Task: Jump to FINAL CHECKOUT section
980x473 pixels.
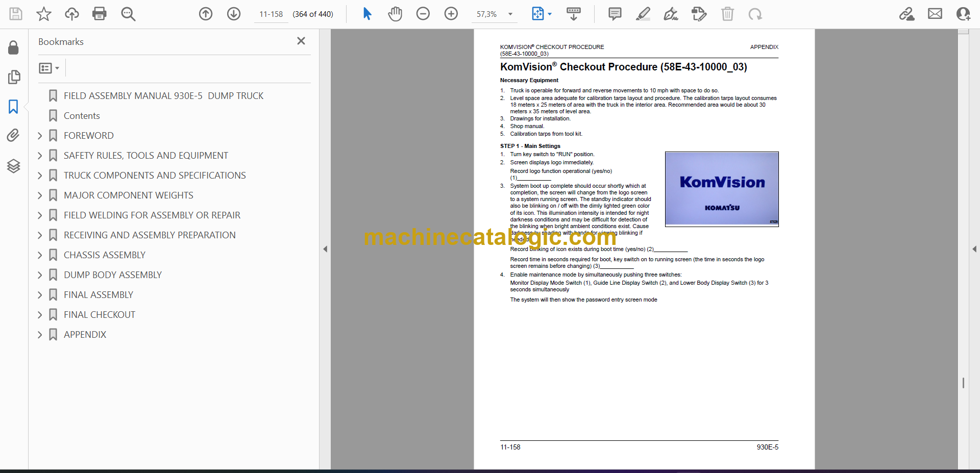Action: [x=100, y=315]
